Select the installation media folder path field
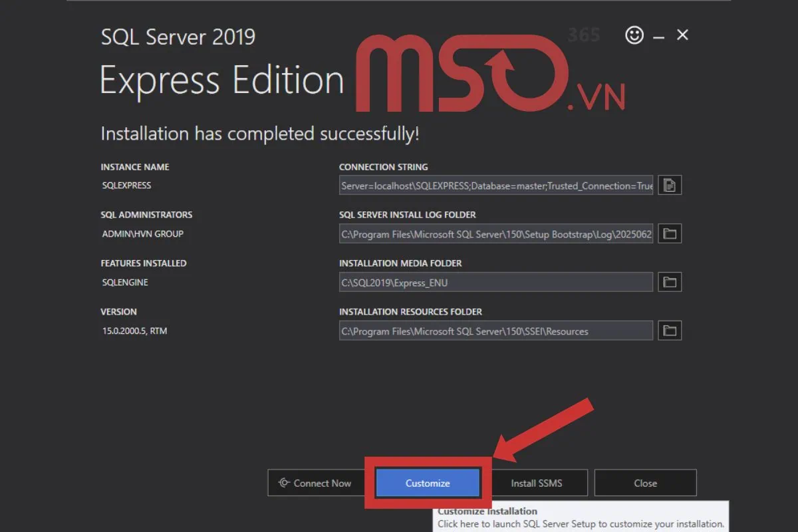The height and width of the screenshot is (532, 798). (495, 282)
